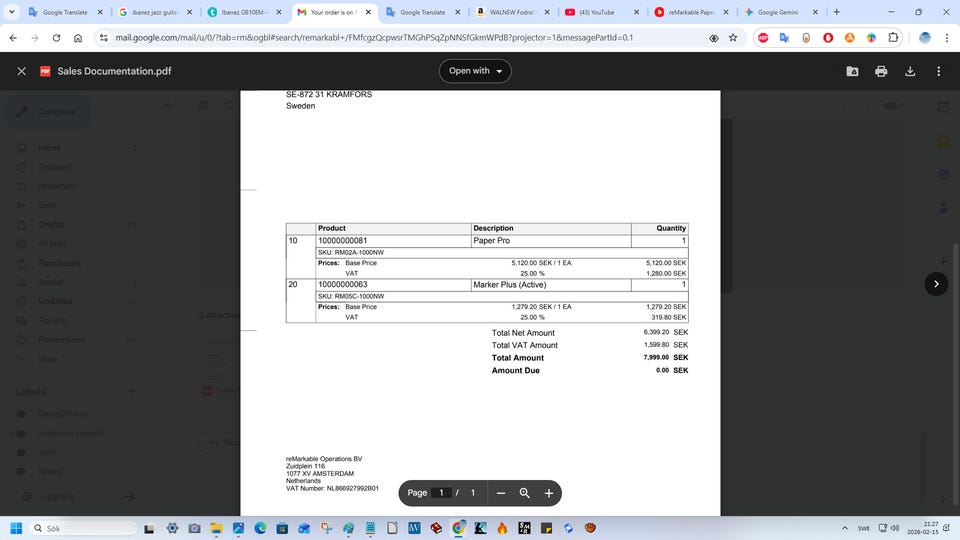Open the Extensions puzzle icon

click(893, 37)
